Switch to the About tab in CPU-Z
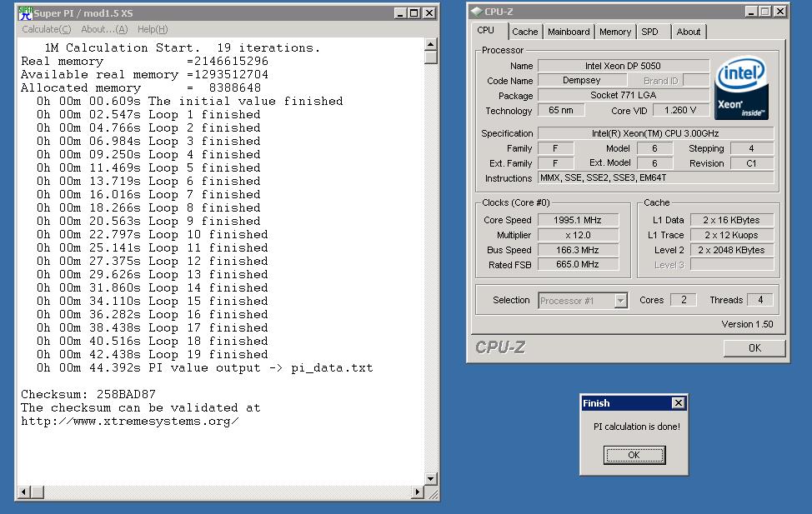The width and height of the screenshot is (812, 514). coord(689,32)
